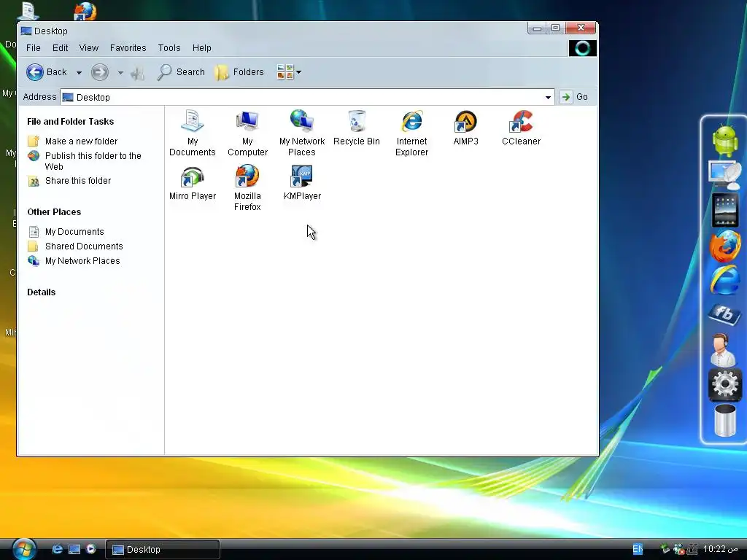Click the support person headset dock icon
Viewport: 747px width, 560px height.
coord(723,349)
